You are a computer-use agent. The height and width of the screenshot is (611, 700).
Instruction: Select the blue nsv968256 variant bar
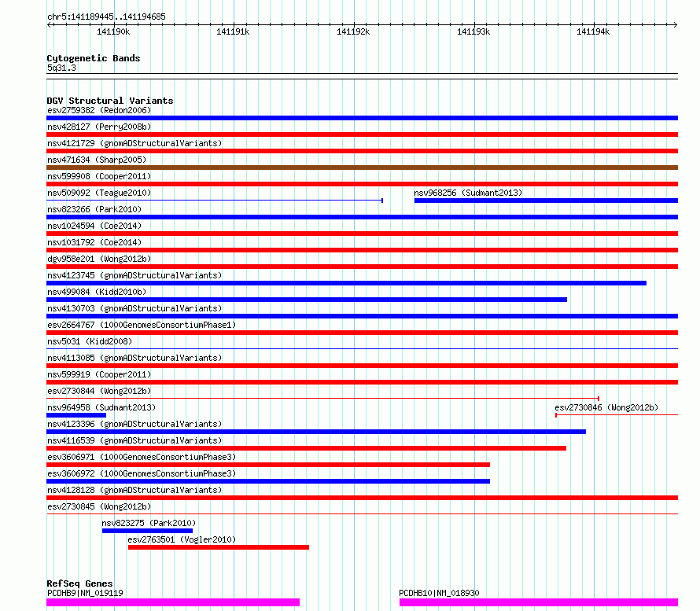coord(546,201)
